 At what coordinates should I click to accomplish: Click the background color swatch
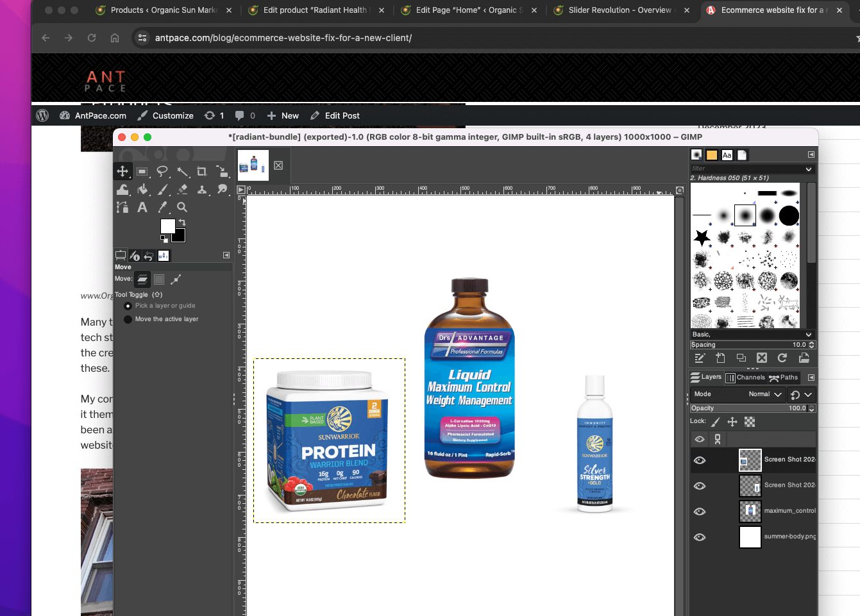tap(180, 236)
